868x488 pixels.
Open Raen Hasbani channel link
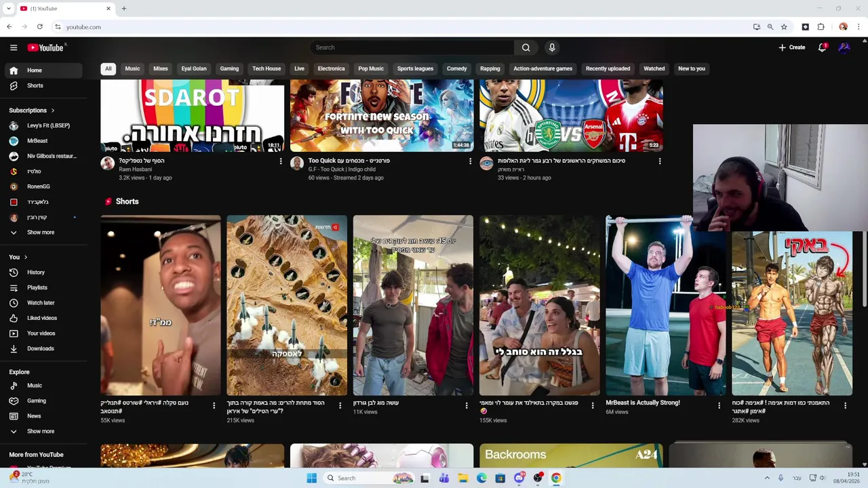click(135, 169)
